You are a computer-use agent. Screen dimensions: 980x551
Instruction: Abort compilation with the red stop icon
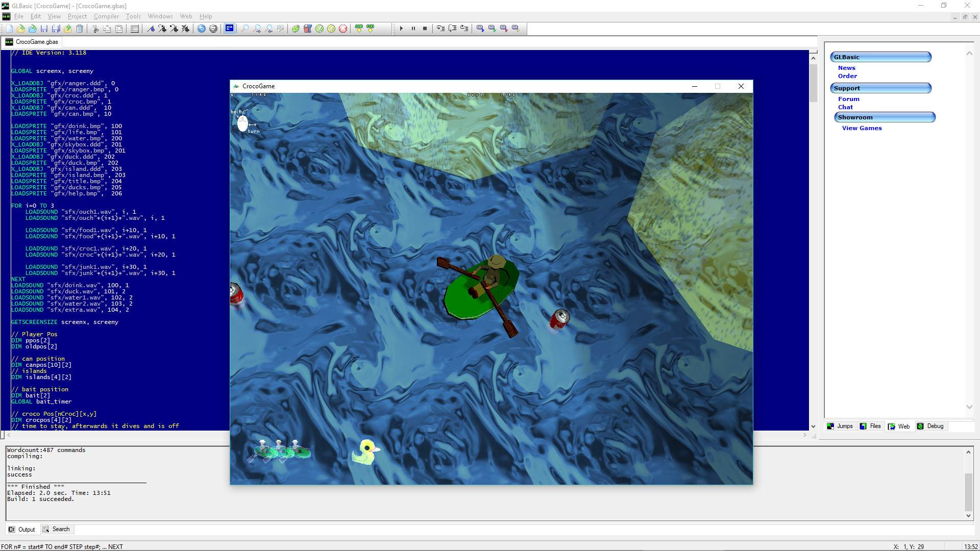343,29
